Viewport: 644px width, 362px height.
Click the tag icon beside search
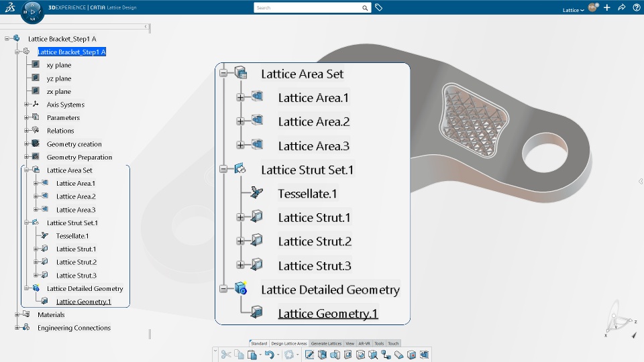(x=378, y=7)
